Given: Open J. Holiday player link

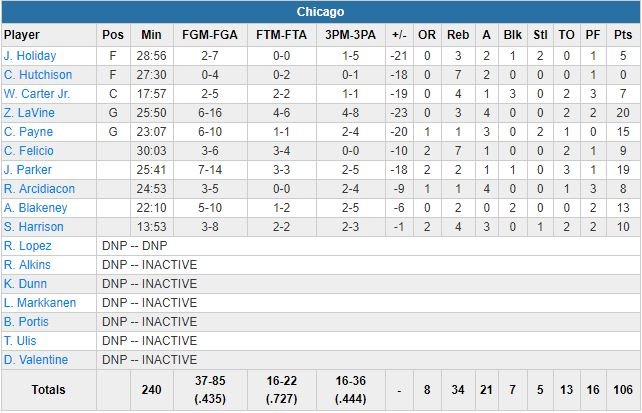Looking at the screenshot, I should pos(30,56).
